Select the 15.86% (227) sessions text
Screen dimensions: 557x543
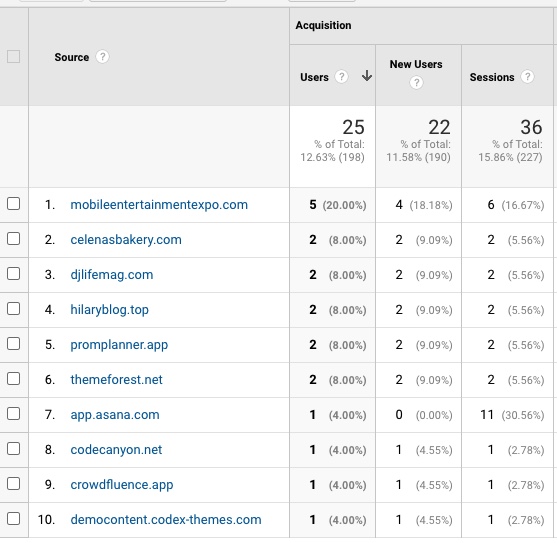click(x=510, y=157)
